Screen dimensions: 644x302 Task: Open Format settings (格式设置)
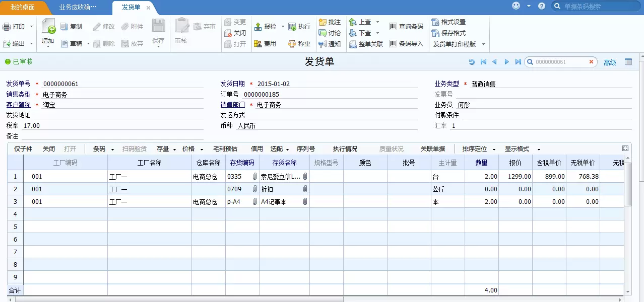click(x=448, y=22)
